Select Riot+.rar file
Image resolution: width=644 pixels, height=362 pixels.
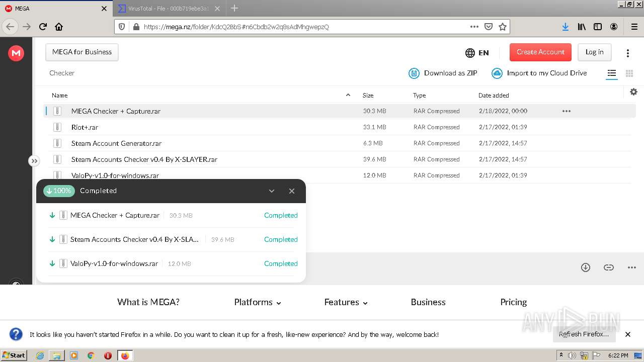click(85, 127)
